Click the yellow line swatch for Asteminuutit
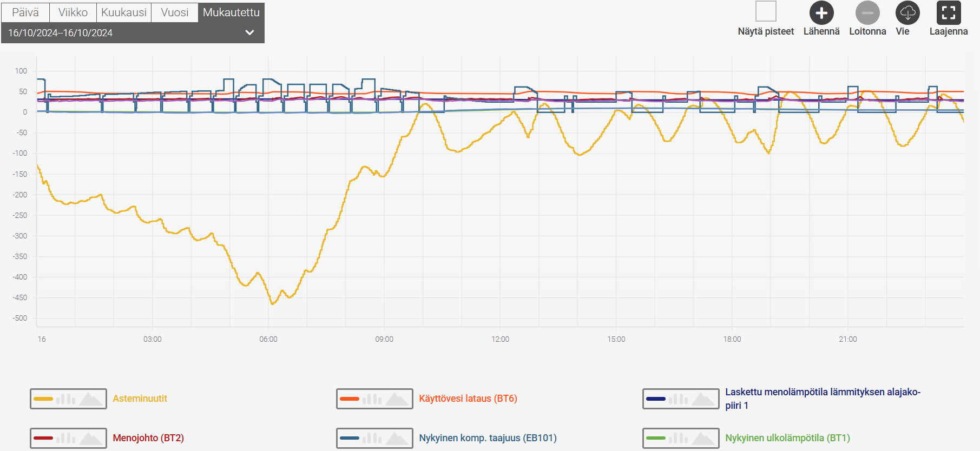The height and width of the screenshot is (451, 980). click(43, 399)
